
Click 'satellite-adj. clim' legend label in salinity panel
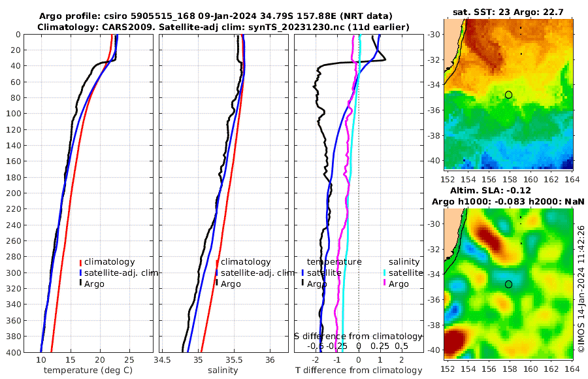pos(257,272)
